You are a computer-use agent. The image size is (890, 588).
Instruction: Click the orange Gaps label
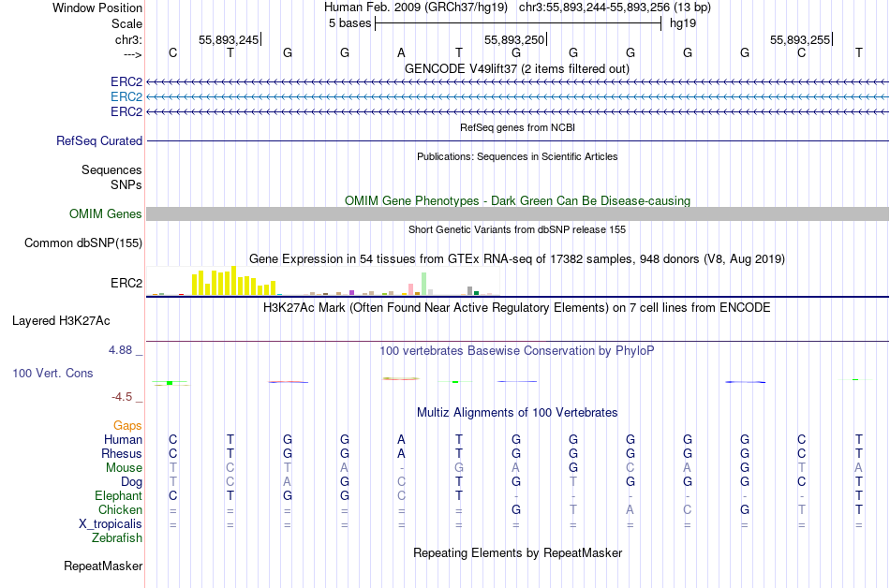coord(127,426)
